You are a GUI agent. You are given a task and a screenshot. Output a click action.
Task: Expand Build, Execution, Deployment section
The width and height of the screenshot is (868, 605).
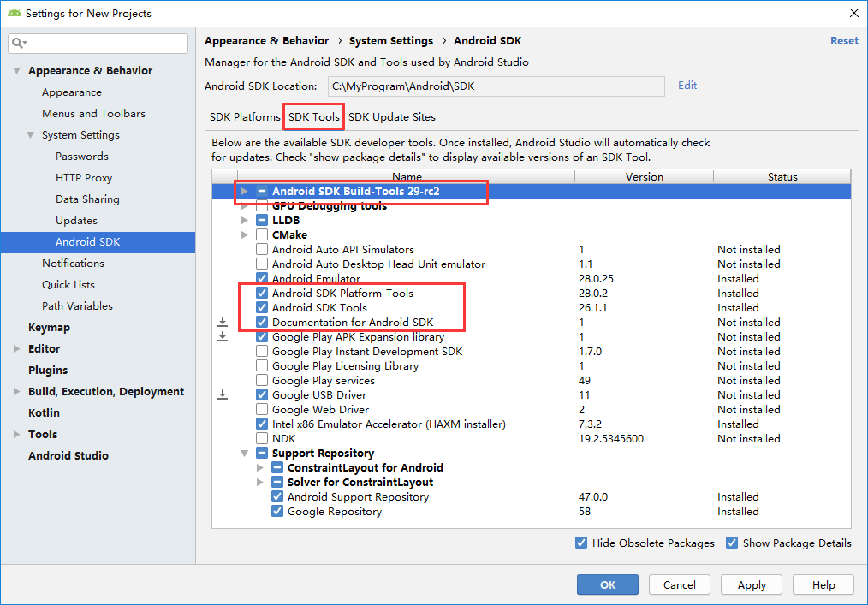[x=16, y=391]
